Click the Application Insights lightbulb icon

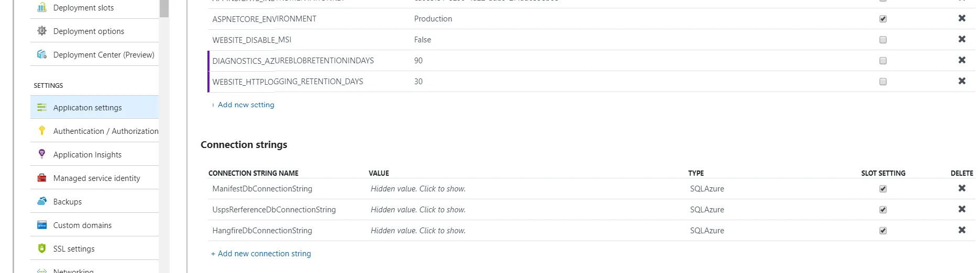(42, 154)
